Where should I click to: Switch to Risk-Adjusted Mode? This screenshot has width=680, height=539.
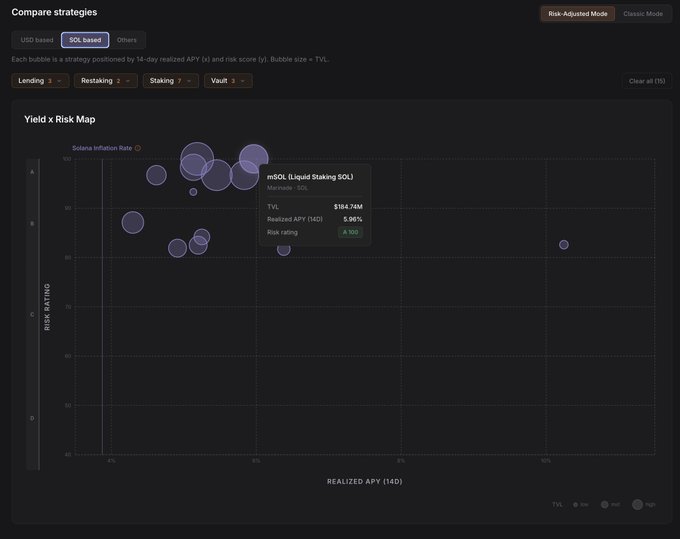pos(577,14)
